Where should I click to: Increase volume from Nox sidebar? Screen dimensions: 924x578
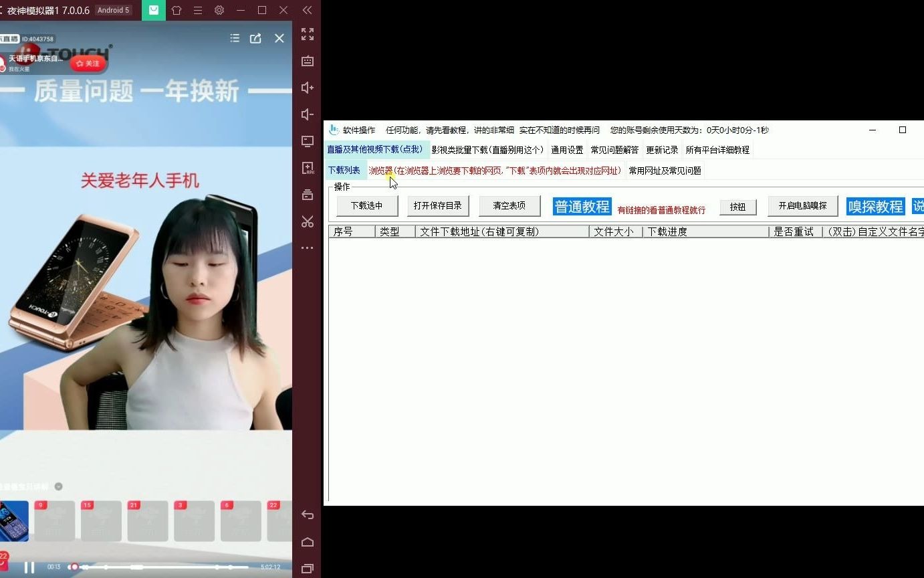[308, 88]
